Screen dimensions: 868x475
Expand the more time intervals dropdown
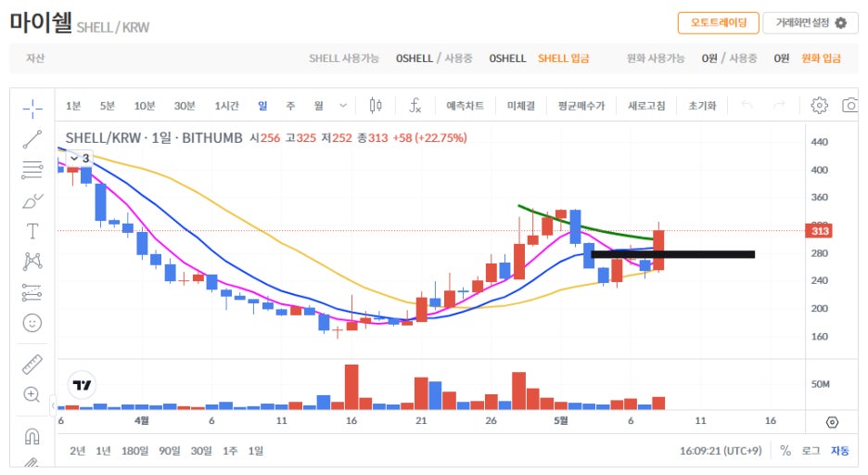point(343,105)
